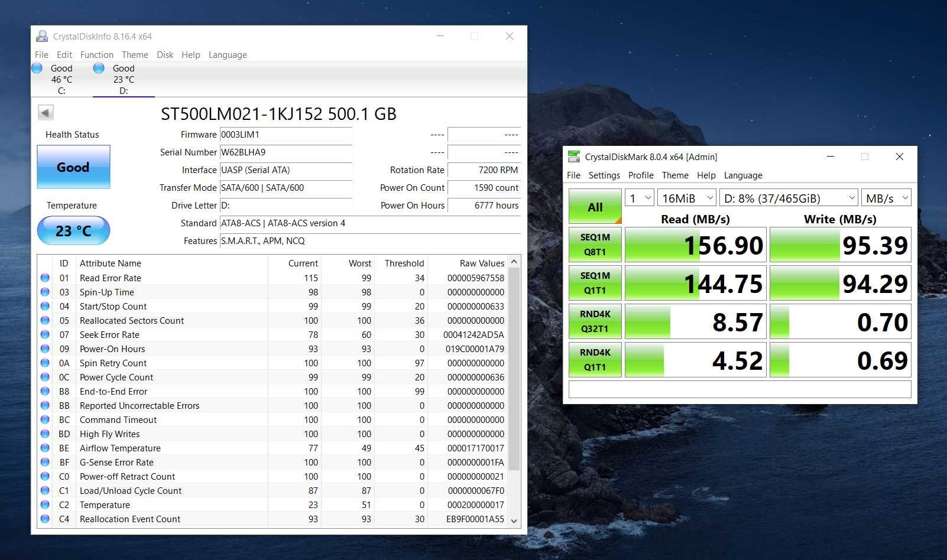Start the SEQ1M Q8T1 test
The height and width of the screenshot is (560, 947).
(x=595, y=245)
